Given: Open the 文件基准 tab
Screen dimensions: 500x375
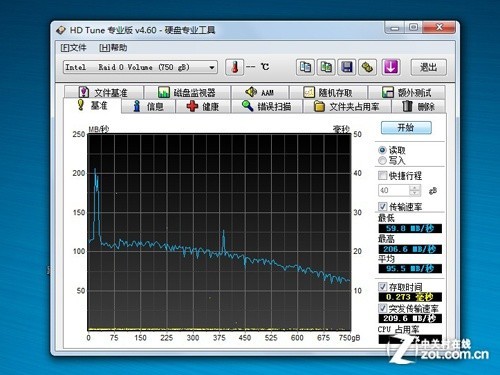Looking at the screenshot, I should coord(104,92).
